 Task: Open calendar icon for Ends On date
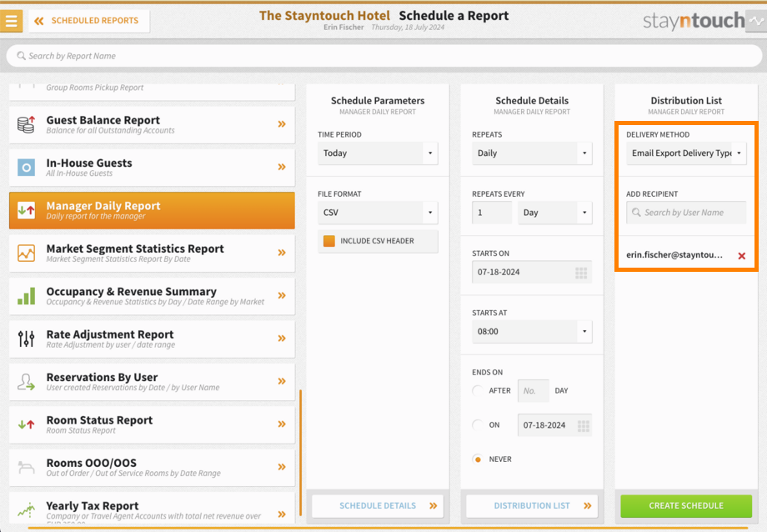(583, 425)
